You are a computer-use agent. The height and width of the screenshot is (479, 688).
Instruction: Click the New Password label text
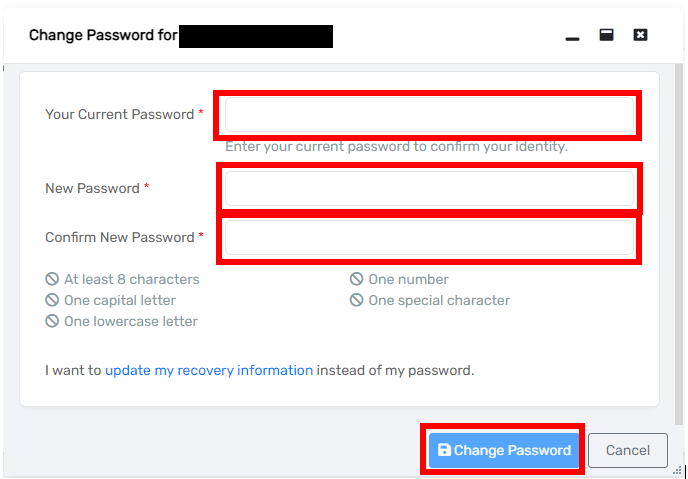pos(92,188)
